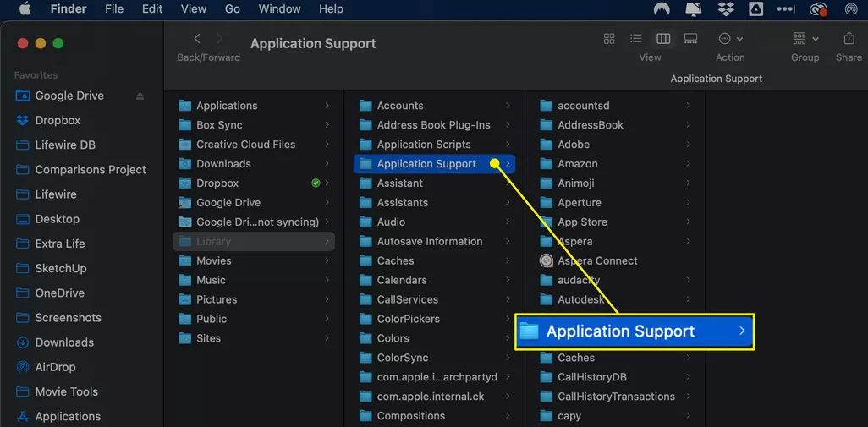Screen dimensions: 868x427
Task: Eject Google Drive in the sidebar
Action: [140, 96]
